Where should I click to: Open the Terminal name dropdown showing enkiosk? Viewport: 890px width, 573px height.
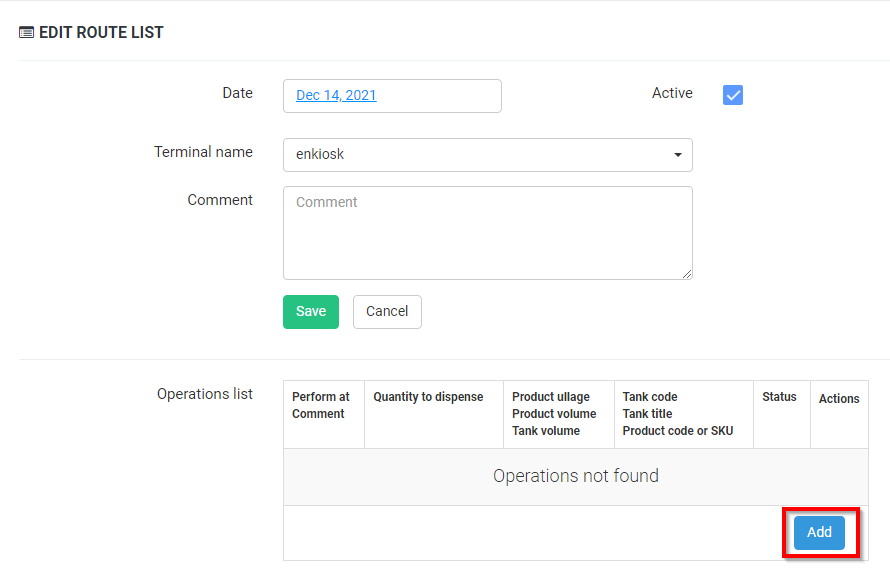click(487, 155)
